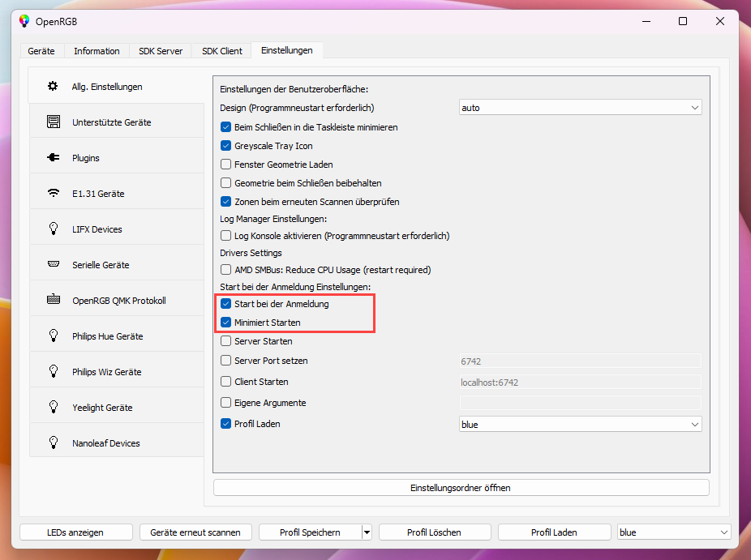Enable Log Konsole aktivieren checkbox
Image resolution: width=751 pixels, height=560 pixels.
225,236
